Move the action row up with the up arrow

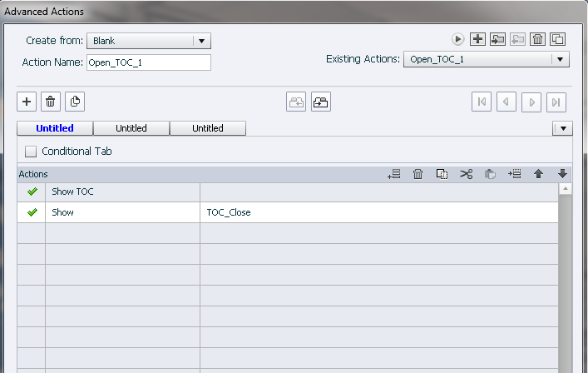coord(538,174)
